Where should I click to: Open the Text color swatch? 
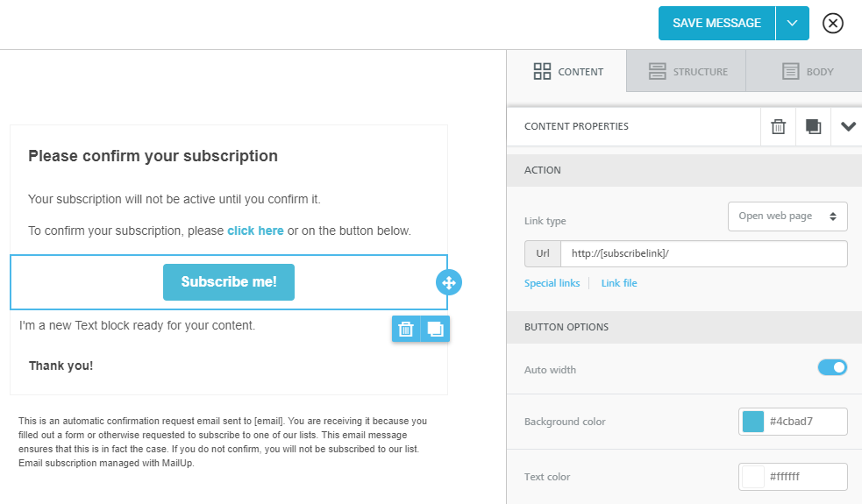[x=753, y=477]
